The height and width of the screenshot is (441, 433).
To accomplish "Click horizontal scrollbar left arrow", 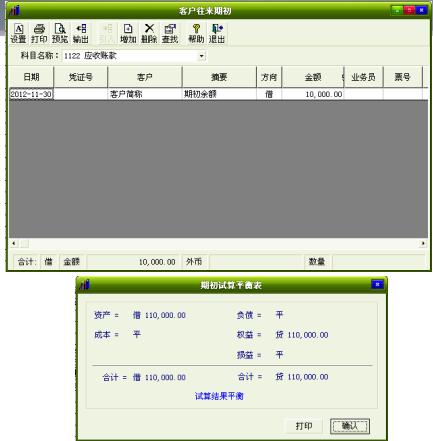I will (x=13, y=243).
